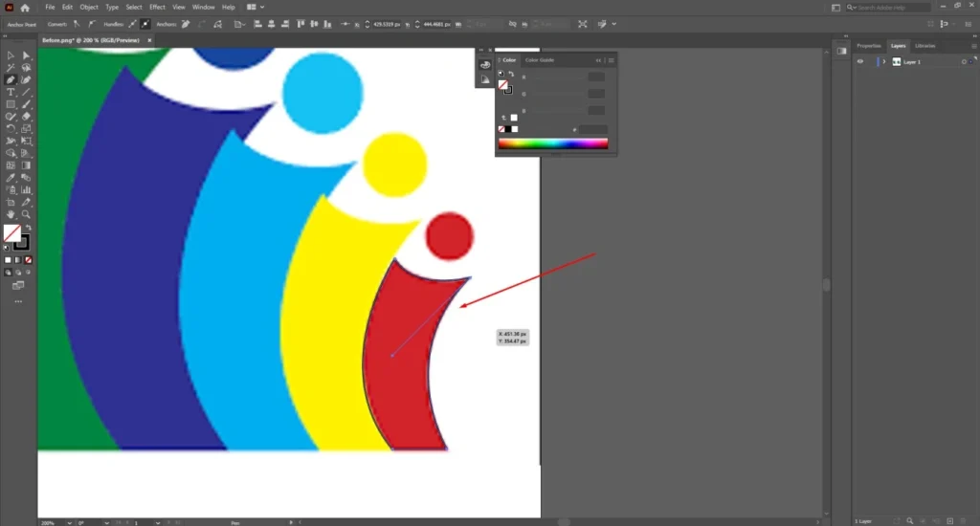Screen dimensions: 980x526
Task: Toggle Layer 1 visibility eye
Action: coord(860,62)
